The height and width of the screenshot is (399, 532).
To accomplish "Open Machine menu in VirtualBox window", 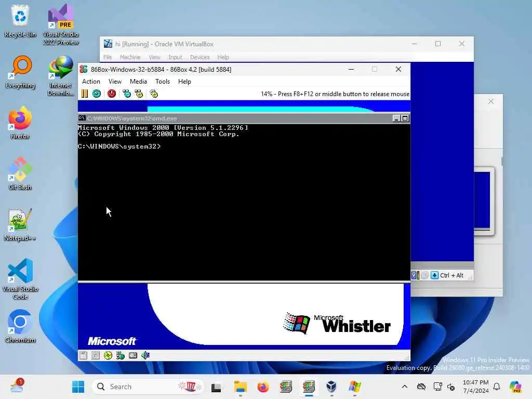I will [130, 57].
